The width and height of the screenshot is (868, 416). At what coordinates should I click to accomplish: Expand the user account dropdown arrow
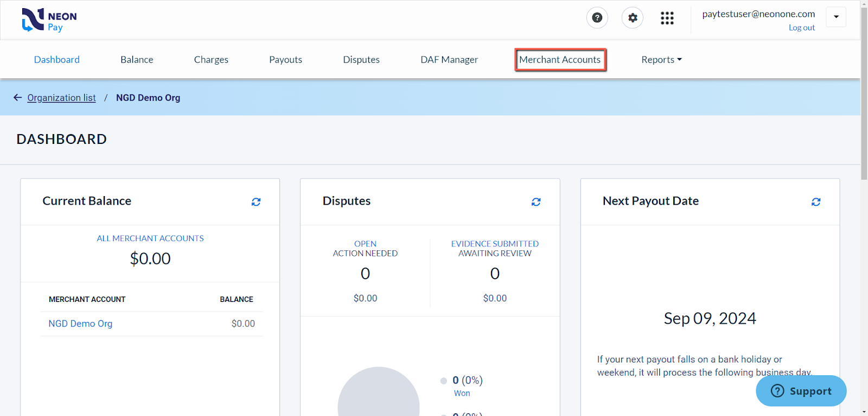836,17
